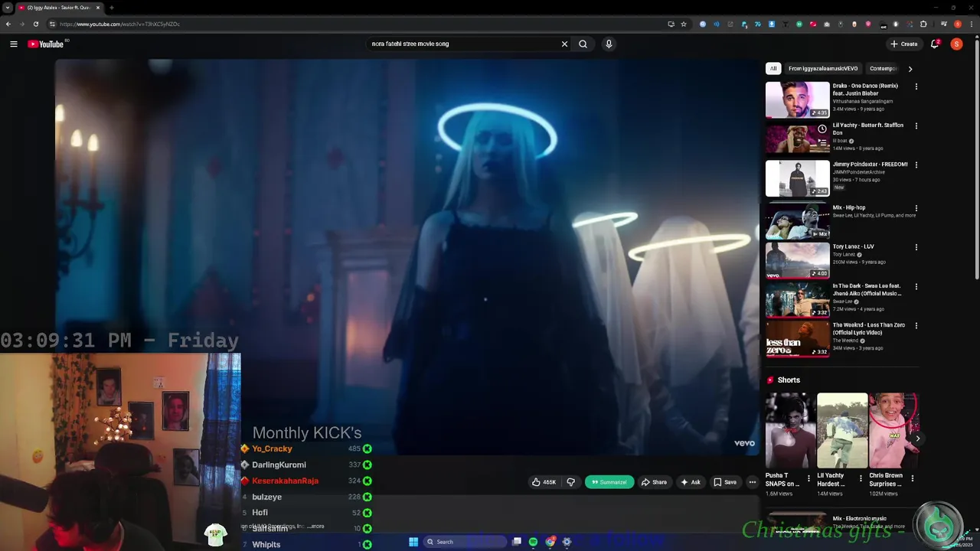Open Swae Lee channel link

tap(842, 302)
